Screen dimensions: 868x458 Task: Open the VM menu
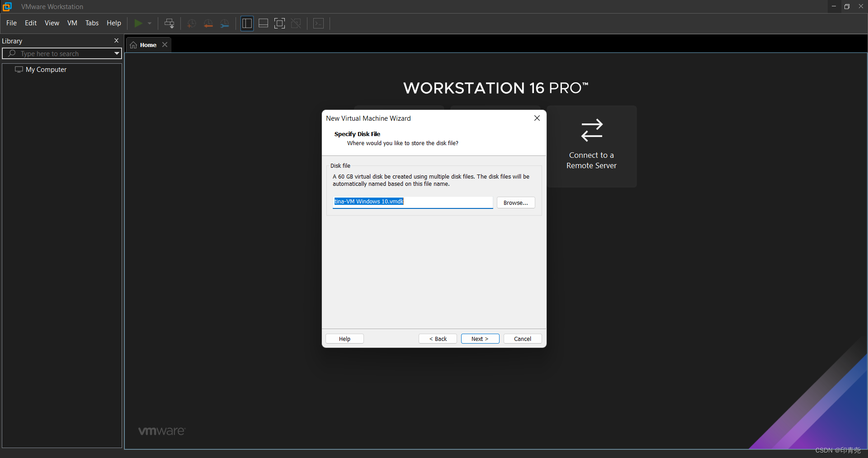[72, 23]
